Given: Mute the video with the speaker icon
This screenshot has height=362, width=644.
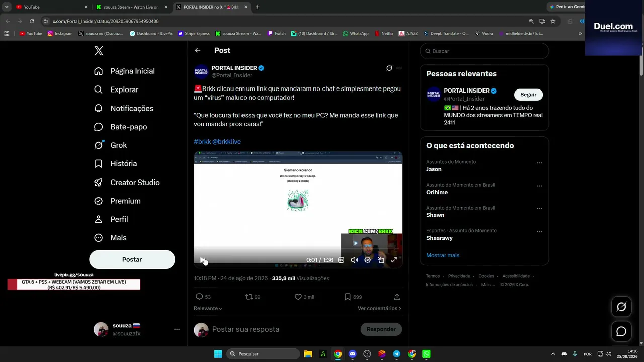Looking at the screenshot, I should (x=354, y=260).
